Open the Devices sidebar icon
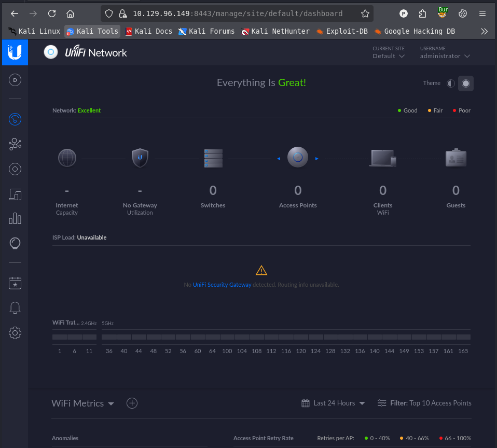 15,169
